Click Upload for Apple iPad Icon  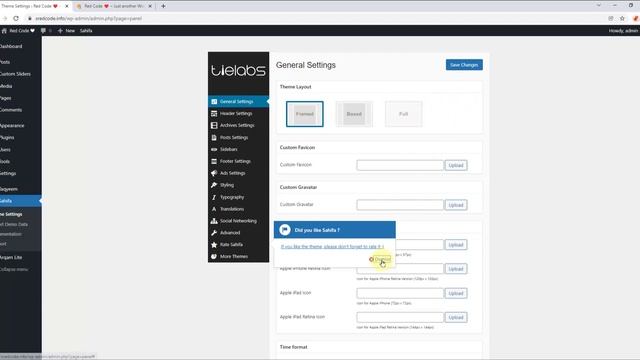pos(456,293)
